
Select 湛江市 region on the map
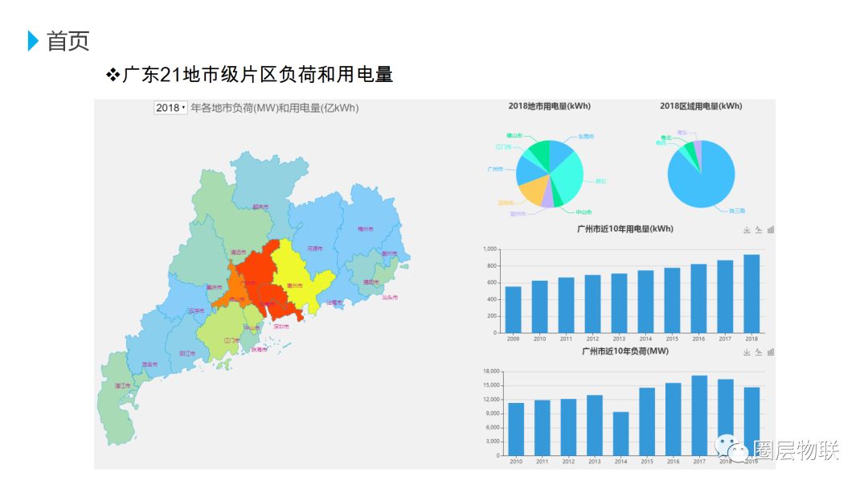[117, 399]
